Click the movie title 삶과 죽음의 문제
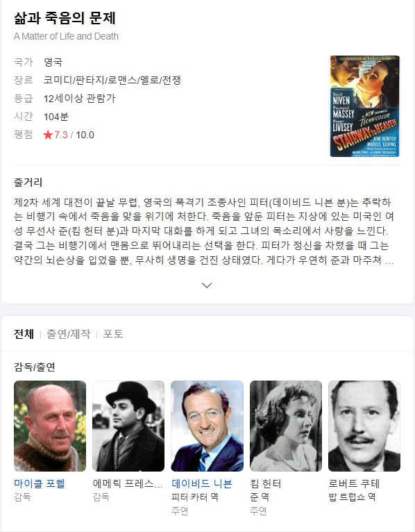 click(65, 17)
